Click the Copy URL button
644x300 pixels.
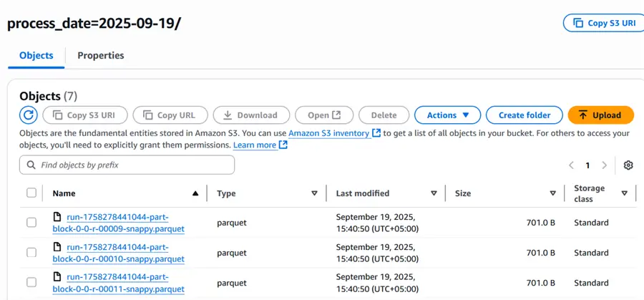pos(170,115)
